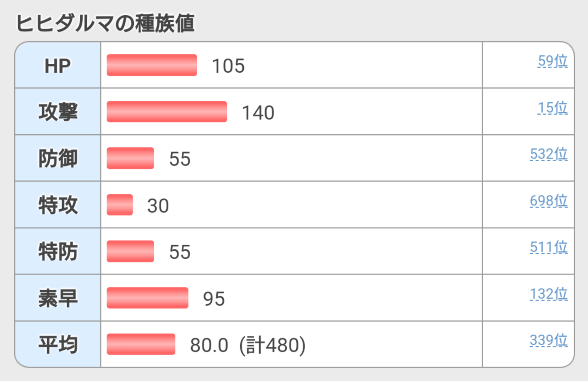Select the HP row header cell
588x381 pixels.
[x=58, y=65]
